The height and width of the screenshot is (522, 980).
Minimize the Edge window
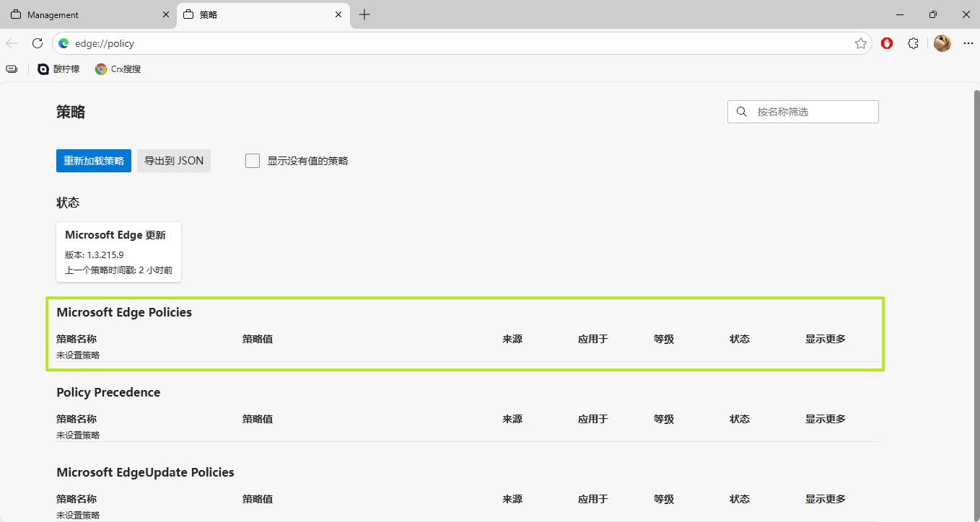900,14
